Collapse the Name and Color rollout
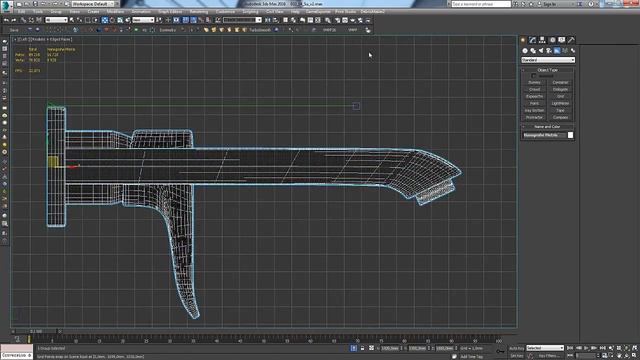The width and height of the screenshot is (640, 360). click(x=547, y=127)
